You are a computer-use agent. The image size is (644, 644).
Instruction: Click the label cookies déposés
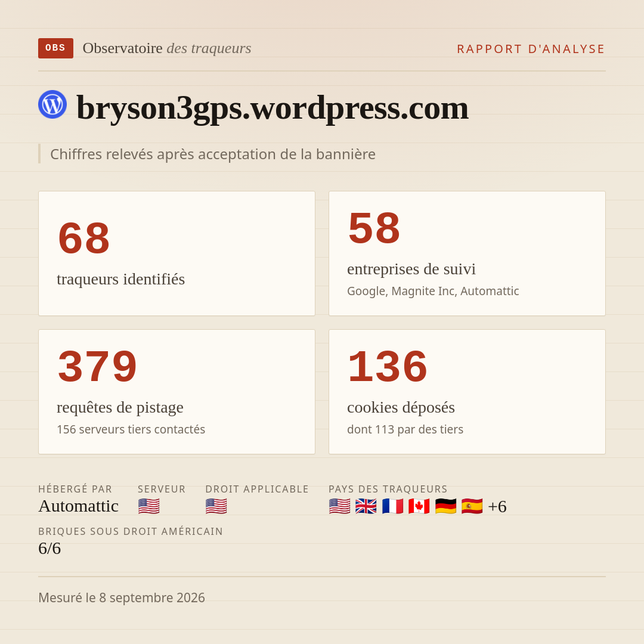coord(401,407)
